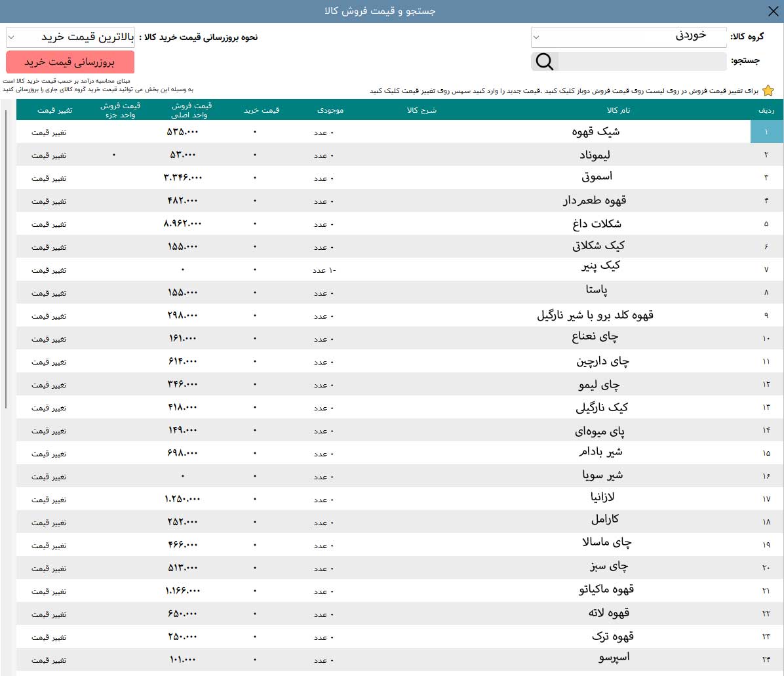Click the sale price ۱.۲۵۰.۰۰۰ of لازانیا
784x676 pixels.
(x=182, y=499)
